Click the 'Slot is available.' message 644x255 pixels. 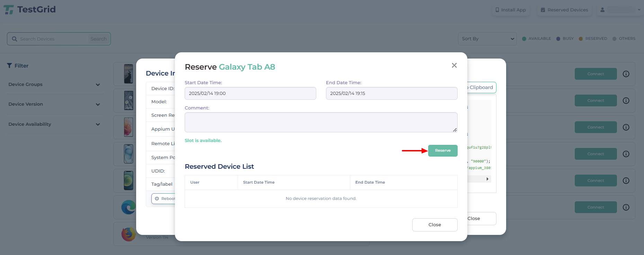pos(203,140)
